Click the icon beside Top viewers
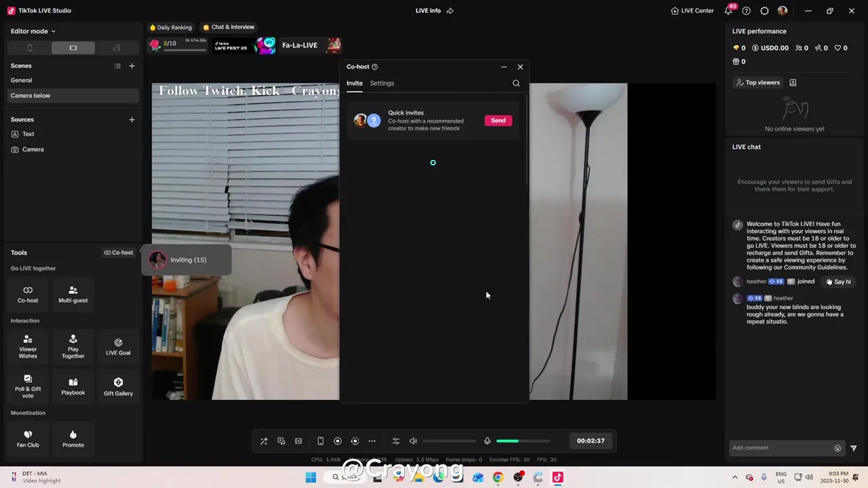This screenshot has width=868, height=488. [x=793, y=83]
